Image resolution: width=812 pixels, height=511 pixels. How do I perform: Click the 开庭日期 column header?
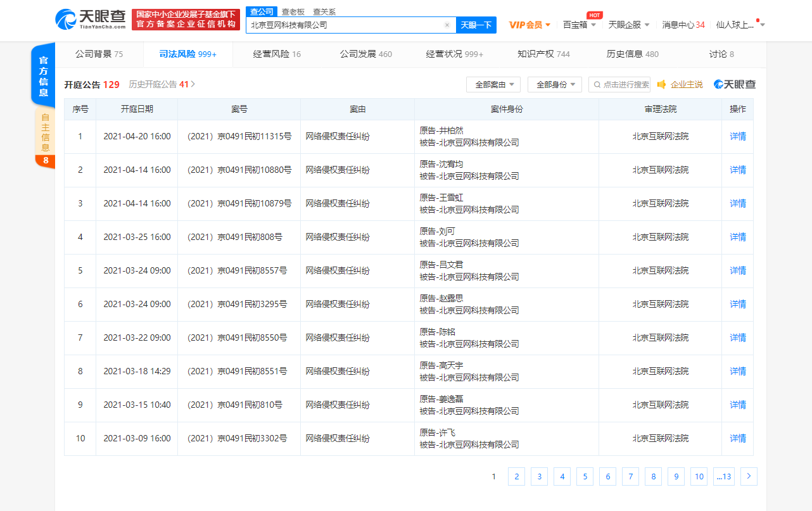tap(137, 109)
